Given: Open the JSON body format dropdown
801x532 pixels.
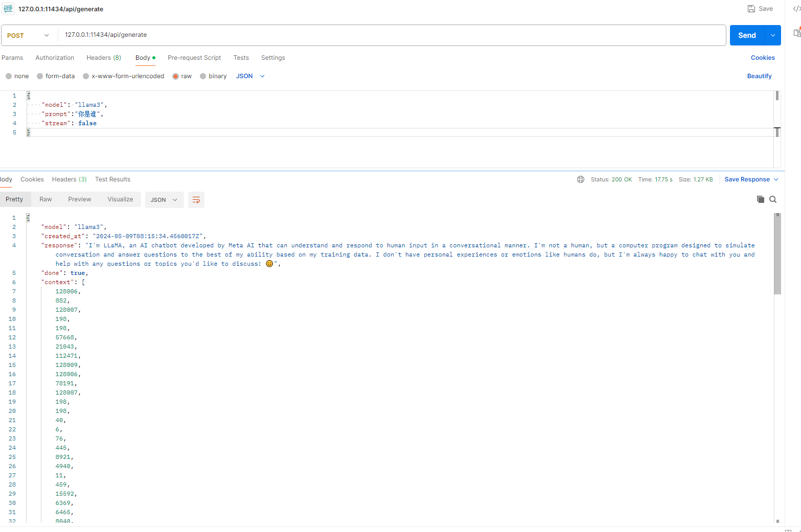Looking at the screenshot, I should pos(250,76).
